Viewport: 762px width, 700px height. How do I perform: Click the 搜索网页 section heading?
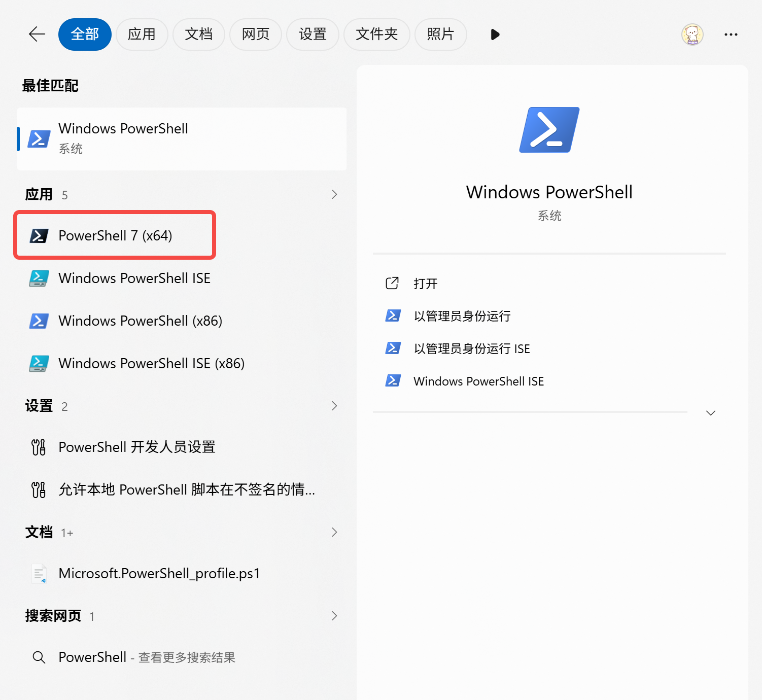click(53, 616)
